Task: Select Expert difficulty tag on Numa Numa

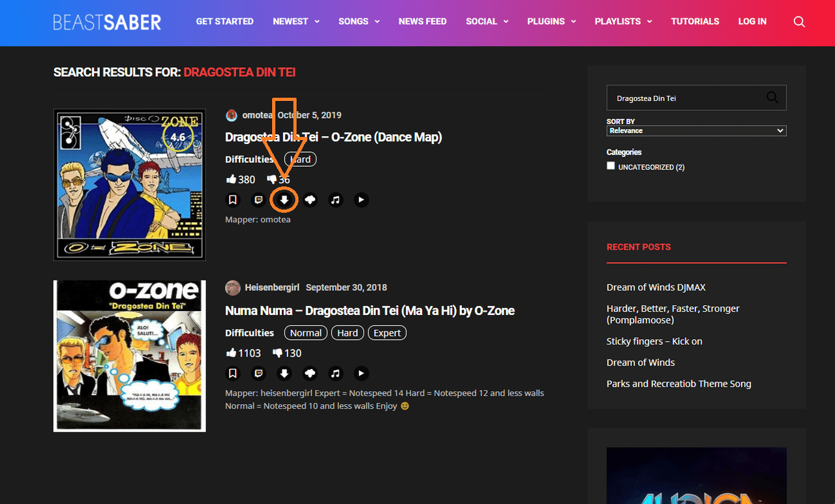Action: 387,333
